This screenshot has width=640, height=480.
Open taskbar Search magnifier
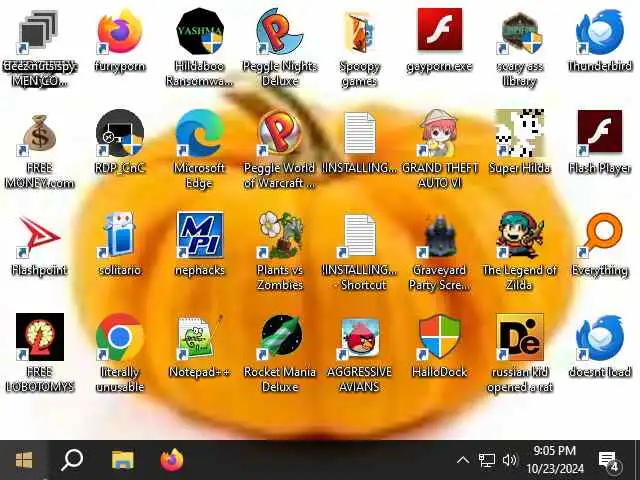click(x=72, y=460)
